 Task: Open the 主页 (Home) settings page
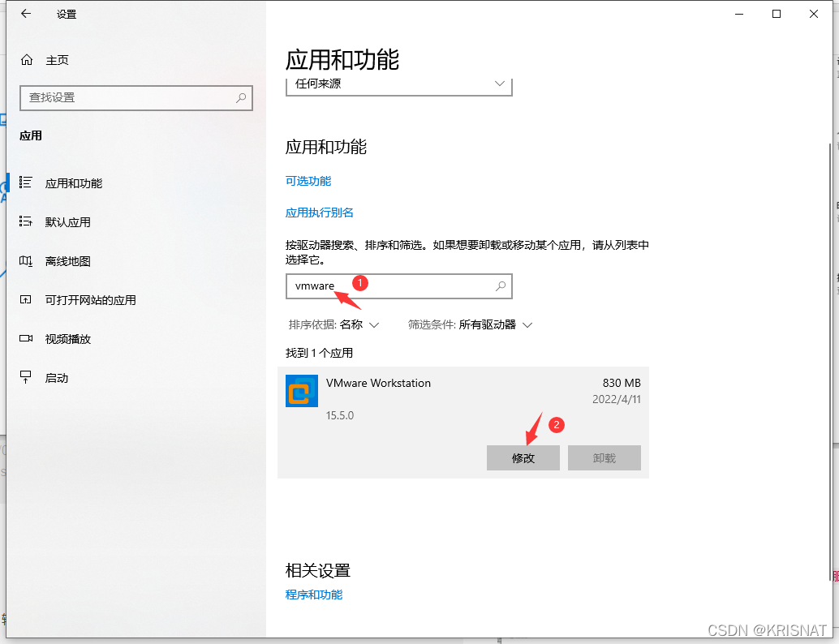[x=54, y=59]
